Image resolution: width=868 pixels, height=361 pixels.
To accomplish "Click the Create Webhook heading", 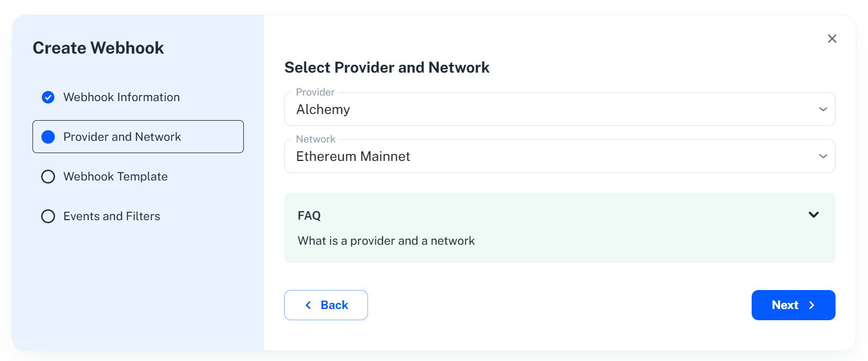I will (98, 47).
